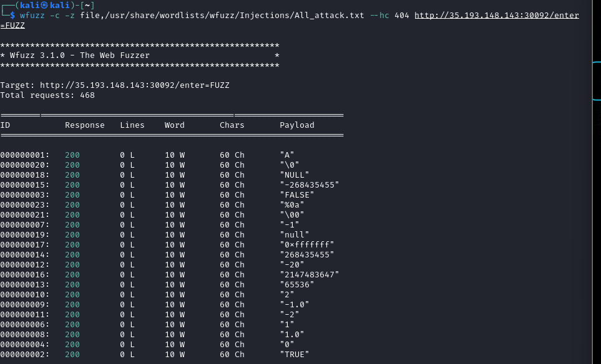Select the "-268435455" payload entry
Viewport: 601px width, 364px height.
pyautogui.click(x=310, y=185)
